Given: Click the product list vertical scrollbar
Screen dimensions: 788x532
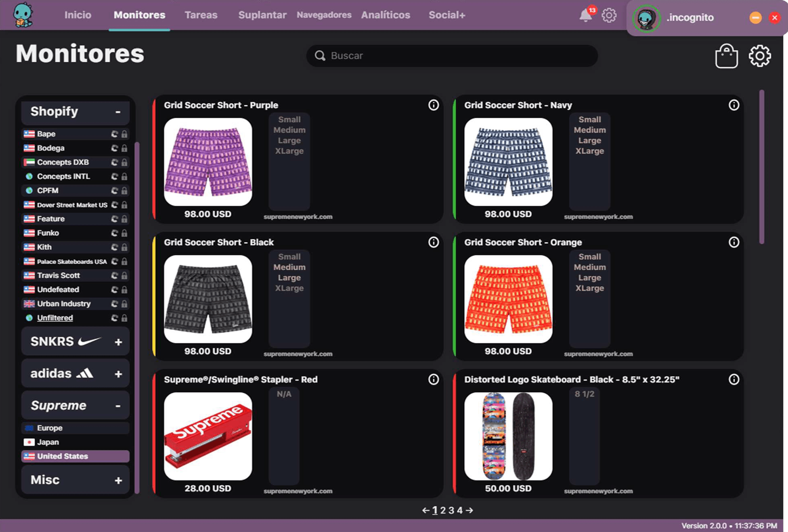Looking at the screenshot, I should (762, 167).
